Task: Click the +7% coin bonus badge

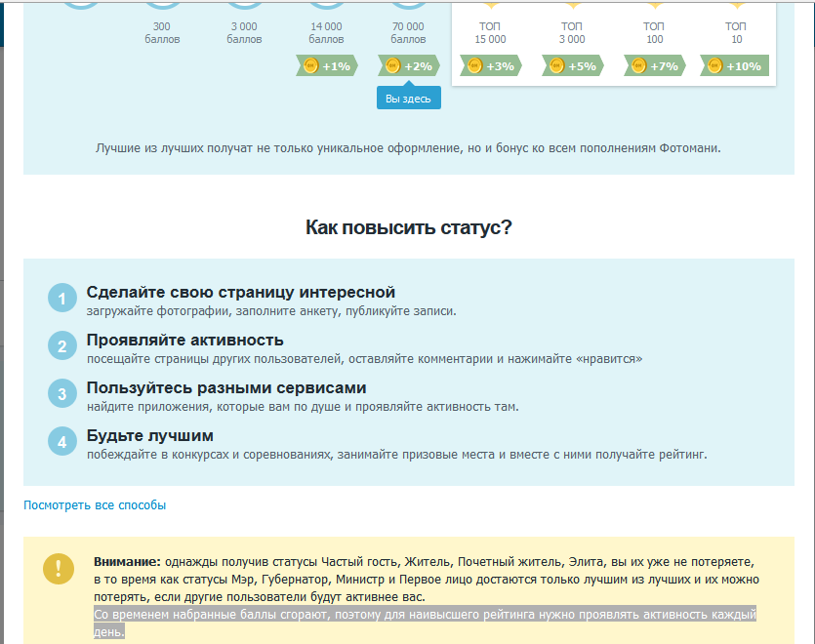Action: pos(655,66)
